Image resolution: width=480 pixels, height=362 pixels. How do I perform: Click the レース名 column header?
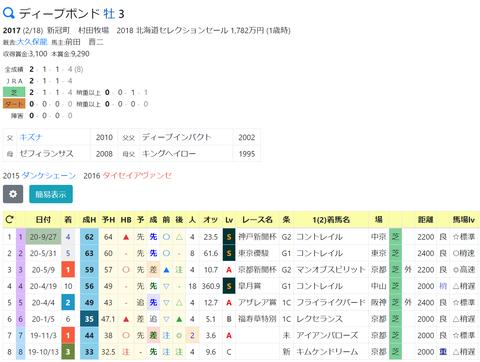tap(257, 220)
